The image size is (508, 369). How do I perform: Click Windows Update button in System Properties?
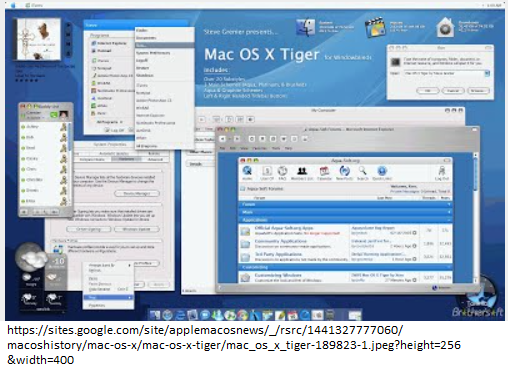point(137,229)
